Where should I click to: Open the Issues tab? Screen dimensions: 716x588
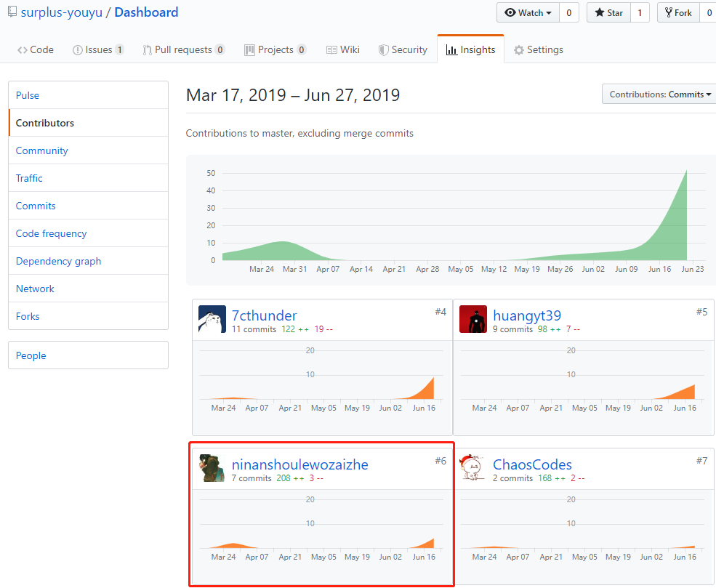point(98,50)
